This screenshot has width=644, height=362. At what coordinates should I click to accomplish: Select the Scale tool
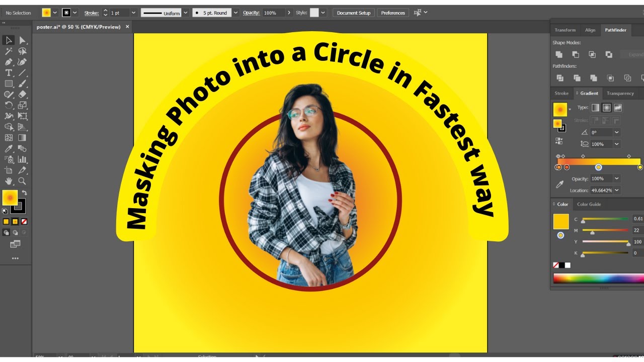[22, 105]
